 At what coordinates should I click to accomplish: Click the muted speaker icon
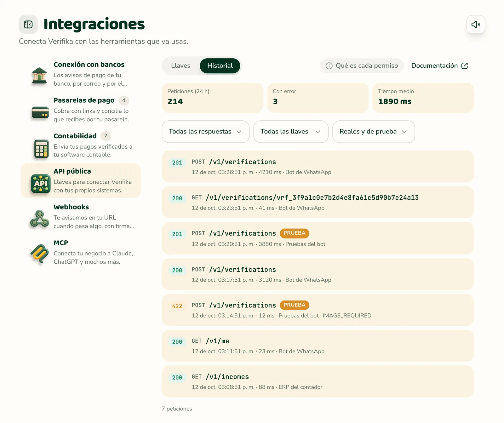pos(476,24)
